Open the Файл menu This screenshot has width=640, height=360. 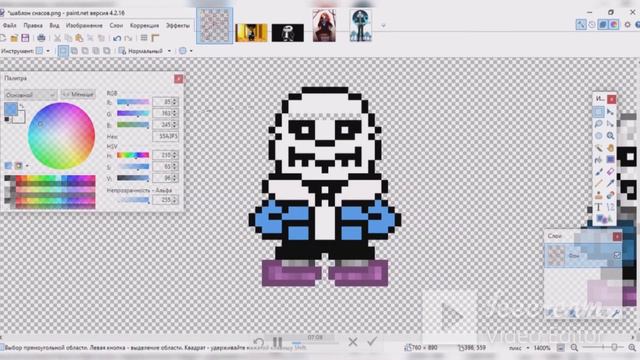coord(9,25)
